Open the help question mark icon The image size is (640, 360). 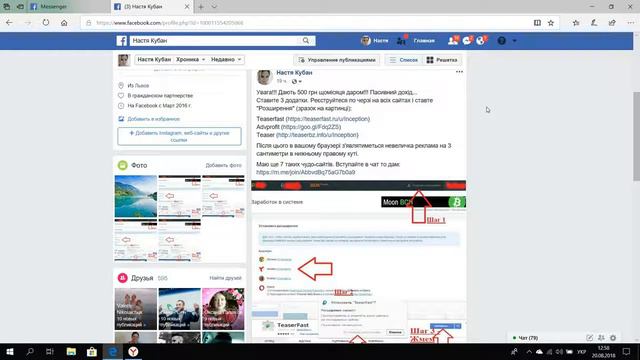(502, 40)
